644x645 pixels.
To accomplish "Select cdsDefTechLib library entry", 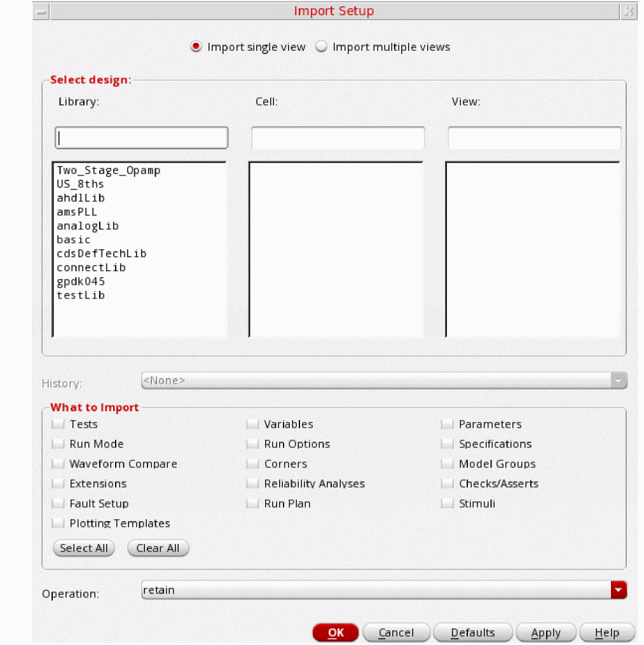I will (102, 254).
